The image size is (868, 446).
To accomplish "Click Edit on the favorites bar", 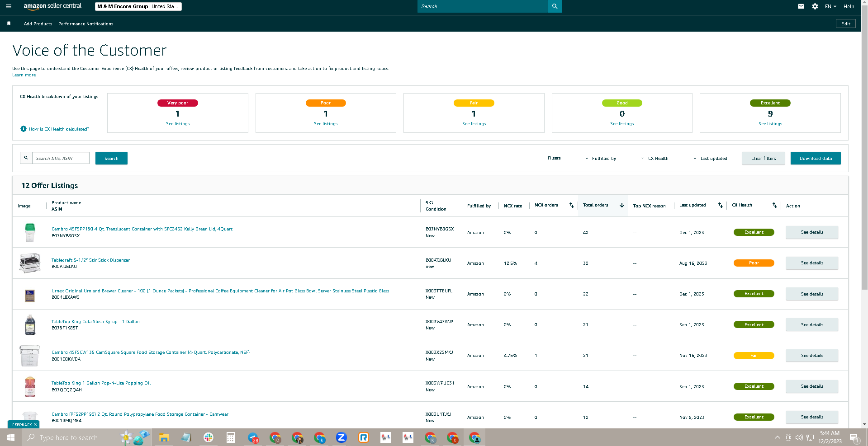I will 846,23.
